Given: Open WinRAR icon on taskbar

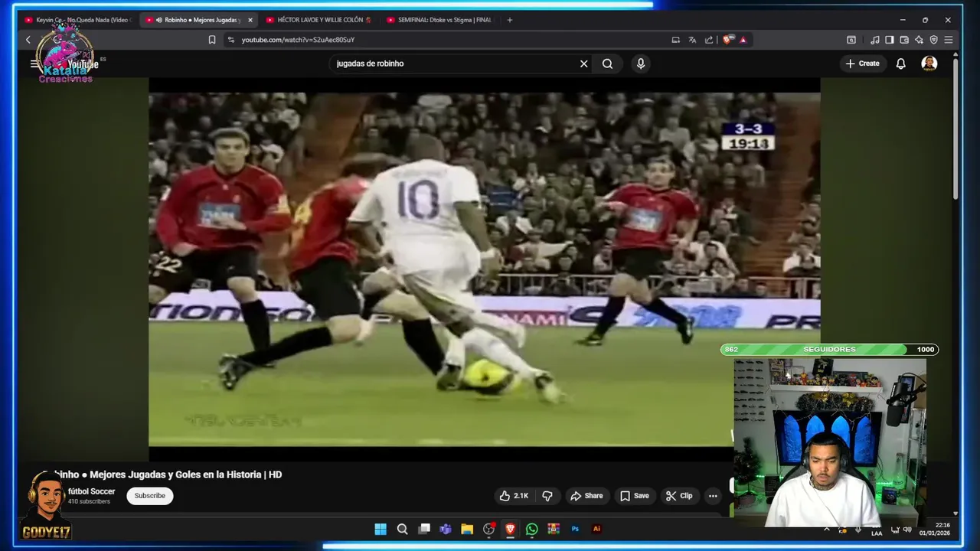Looking at the screenshot, I should (x=554, y=529).
